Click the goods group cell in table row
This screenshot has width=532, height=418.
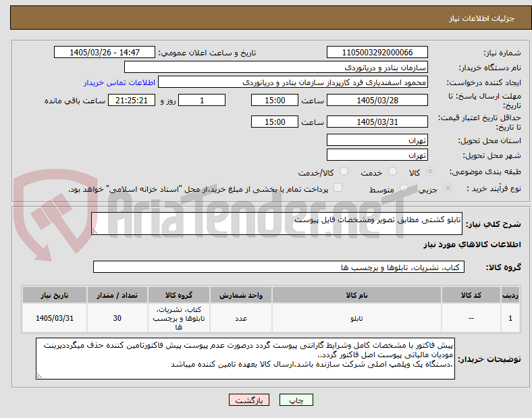[x=179, y=318]
